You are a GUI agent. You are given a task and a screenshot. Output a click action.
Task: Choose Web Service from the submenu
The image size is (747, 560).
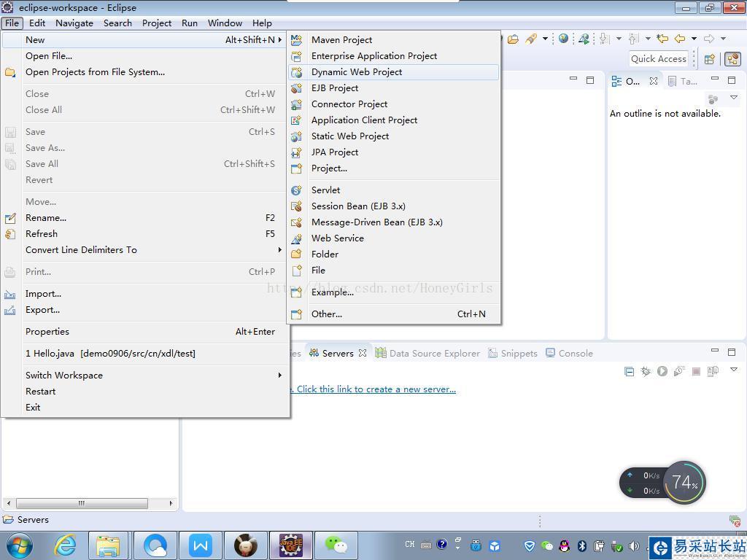click(393, 238)
